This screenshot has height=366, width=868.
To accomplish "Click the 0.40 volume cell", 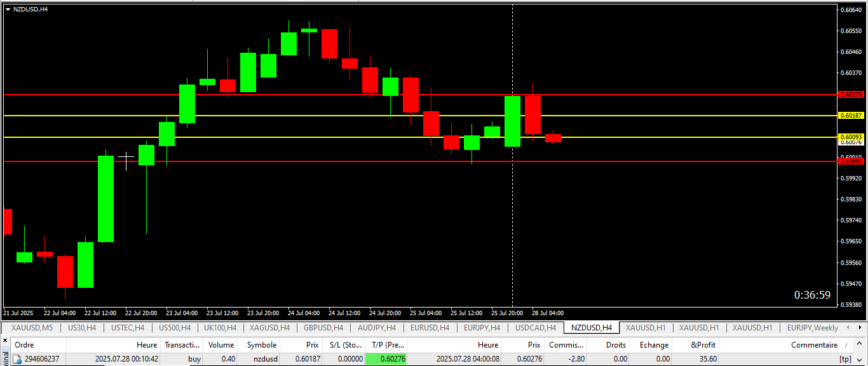I will click(229, 359).
